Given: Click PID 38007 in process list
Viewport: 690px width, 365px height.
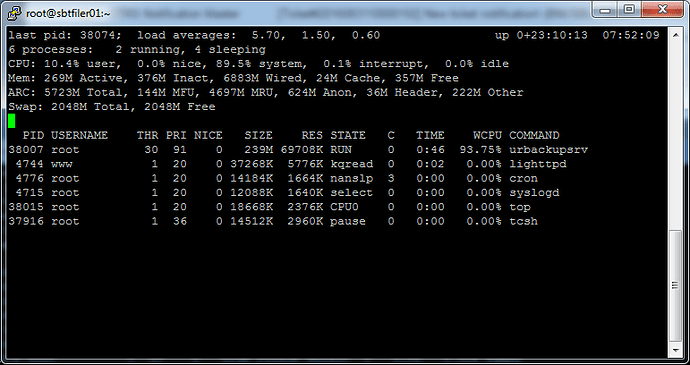Looking at the screenshot, I should (26, 150).
